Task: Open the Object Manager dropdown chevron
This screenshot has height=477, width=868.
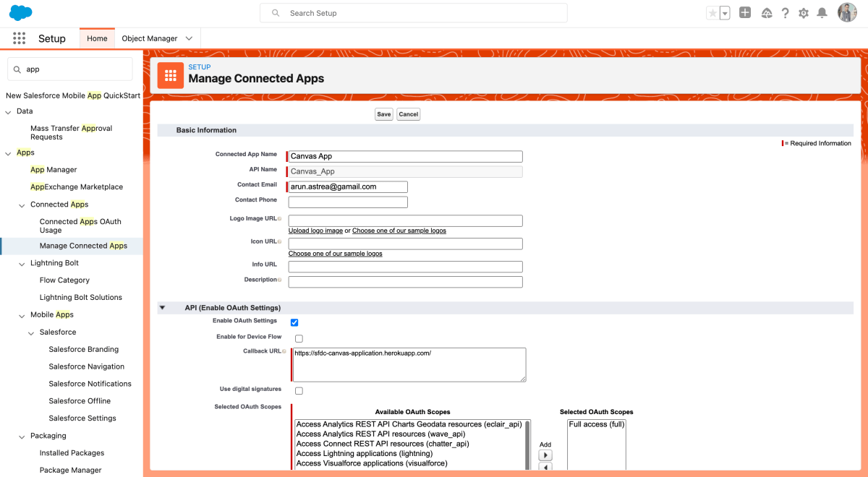Action: pos(190,38)
